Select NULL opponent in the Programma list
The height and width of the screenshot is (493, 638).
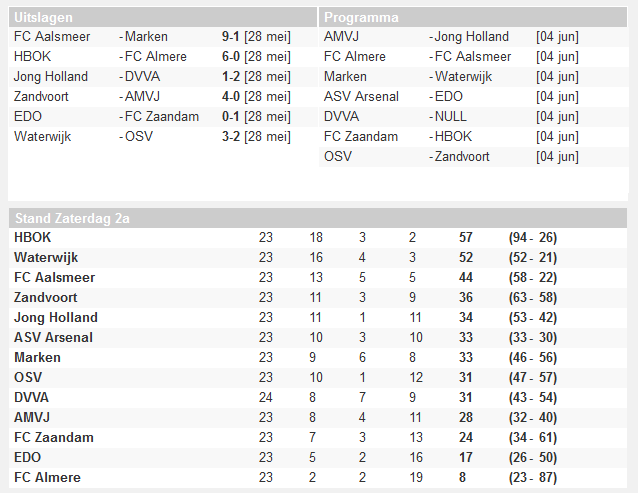click(x=451, y=117)
